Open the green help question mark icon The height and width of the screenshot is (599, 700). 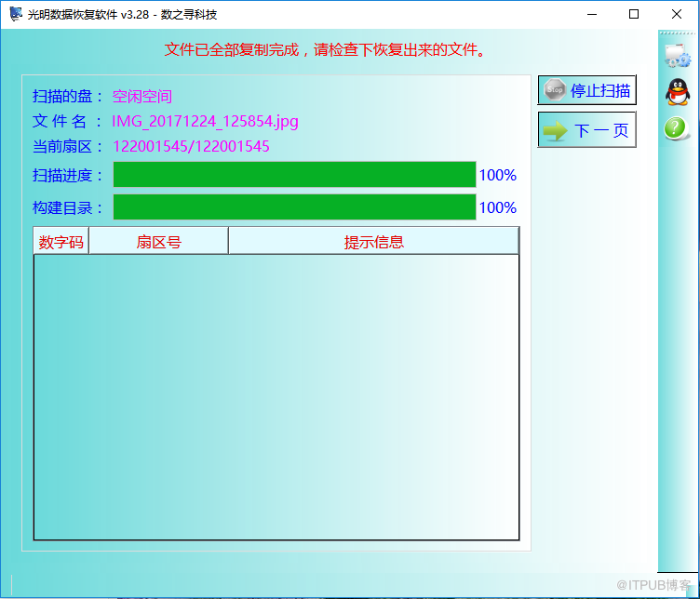676,129
